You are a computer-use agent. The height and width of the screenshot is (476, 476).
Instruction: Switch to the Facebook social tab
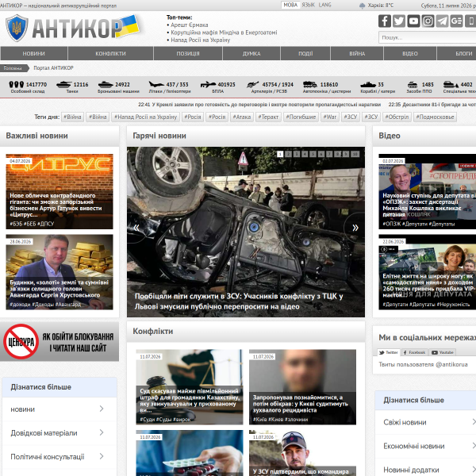click(414, 352)
